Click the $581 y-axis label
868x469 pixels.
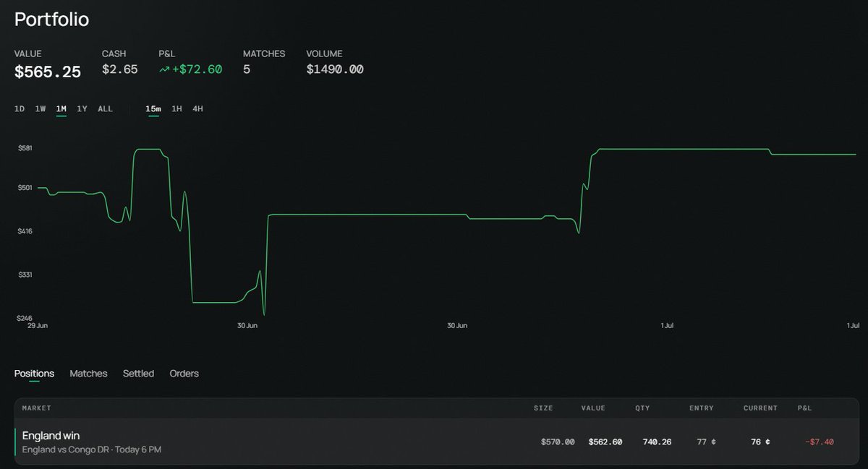[x=24, y=148]
